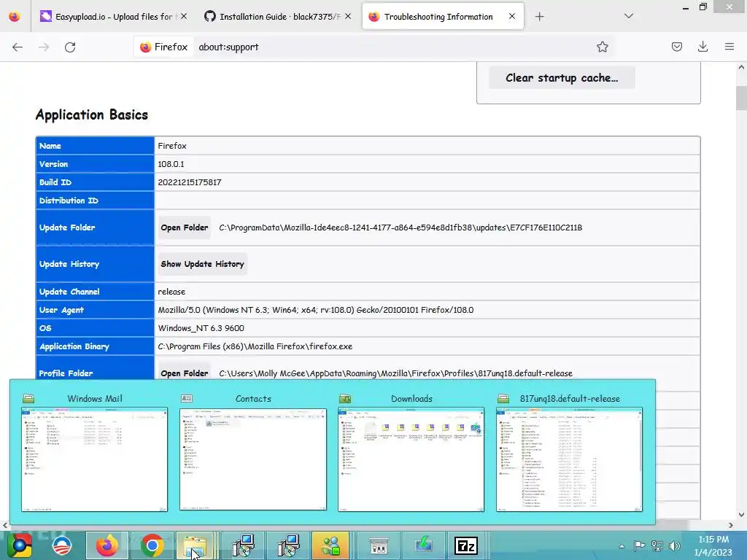Image resolution: width=747 pixels, height=560 pixels.
Task: Click the Application Binary path text
Action: pos(255,346)
